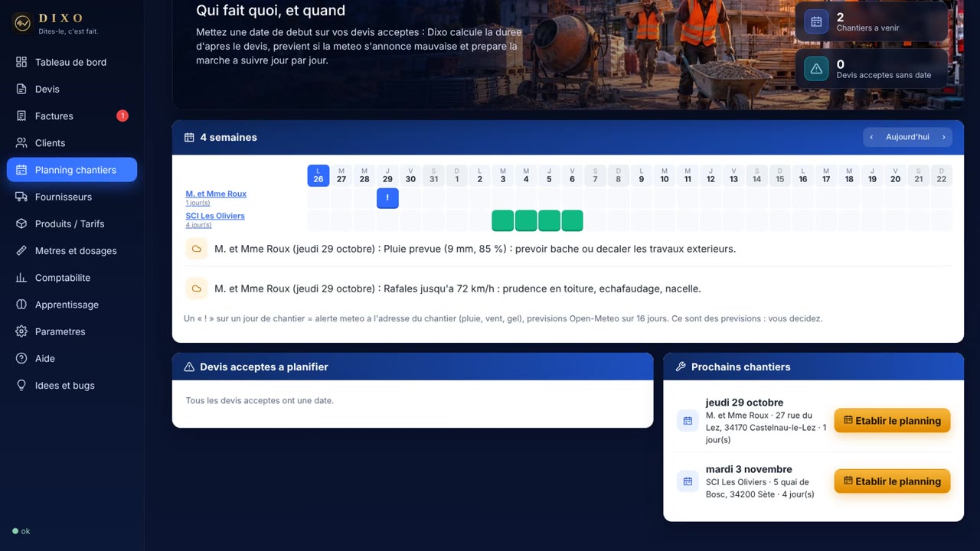Open the Planning chantiers menu item

[72, 170]
